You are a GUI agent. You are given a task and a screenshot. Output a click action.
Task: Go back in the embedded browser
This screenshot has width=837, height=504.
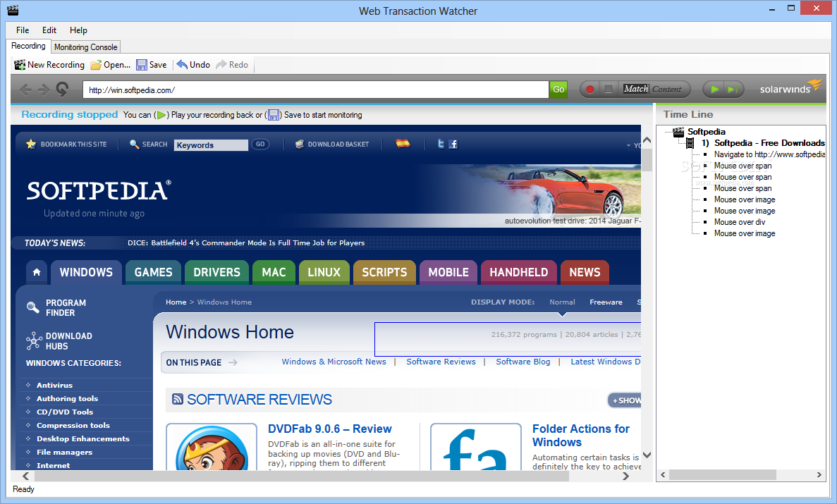tap(25, 90)
